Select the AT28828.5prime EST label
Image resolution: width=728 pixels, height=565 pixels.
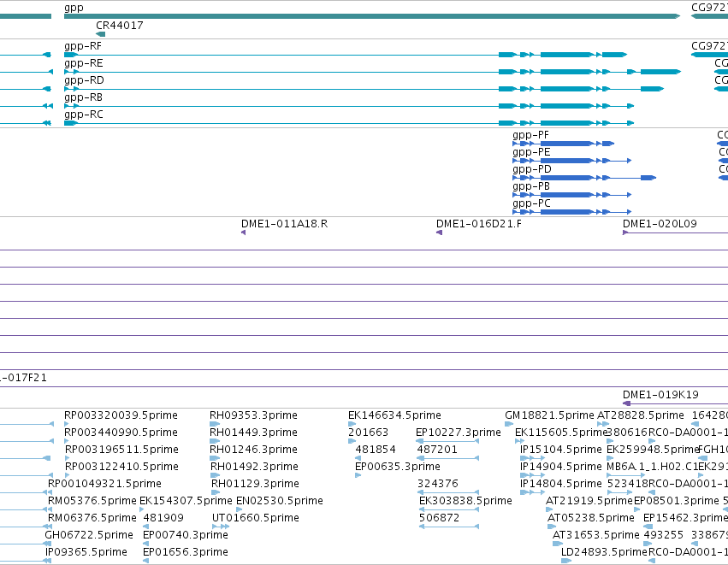[x=640, y=415]
